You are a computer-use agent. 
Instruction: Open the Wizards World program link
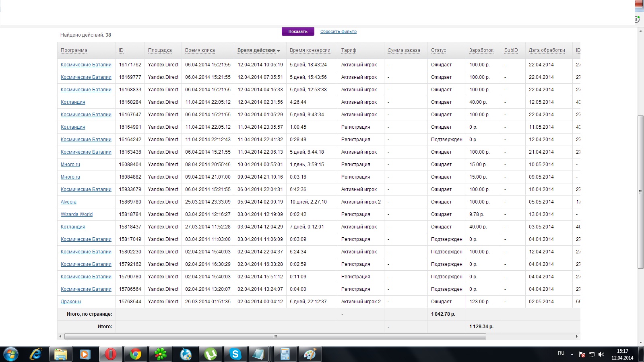click(76, 214)
